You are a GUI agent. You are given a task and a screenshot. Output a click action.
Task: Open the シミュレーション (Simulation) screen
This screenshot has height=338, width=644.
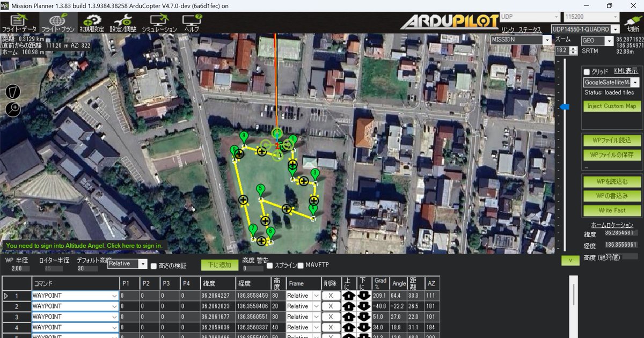click(x=159, y=23)
